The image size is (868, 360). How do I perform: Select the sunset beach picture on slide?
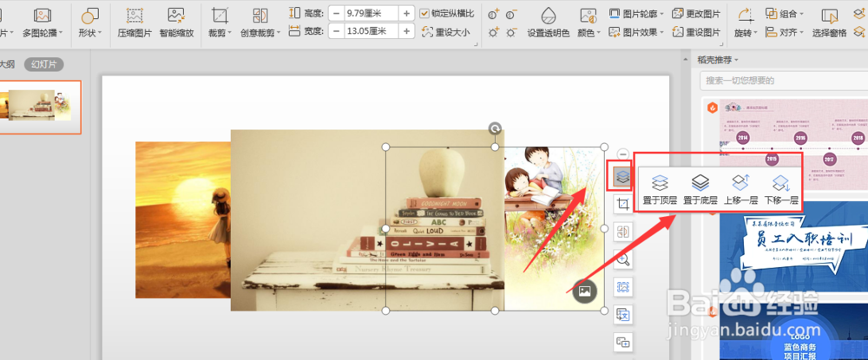click(x=182, y=219)
